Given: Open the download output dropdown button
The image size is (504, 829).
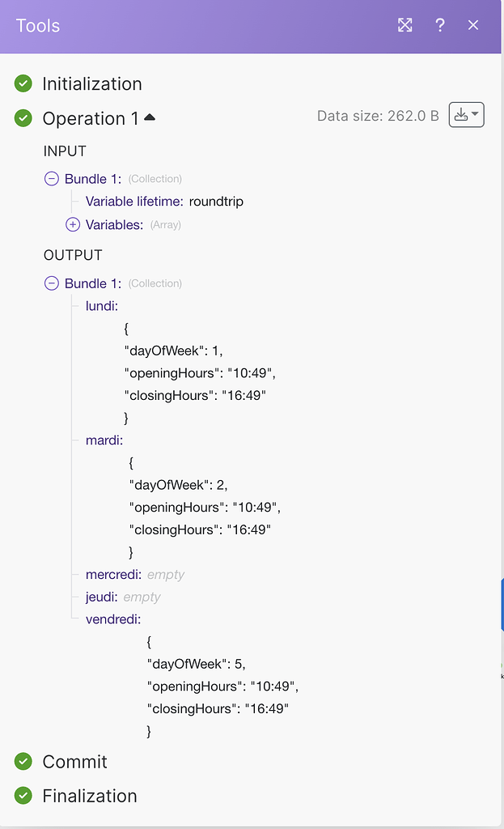Looking at the screenshot, I should tap(467, 115).
